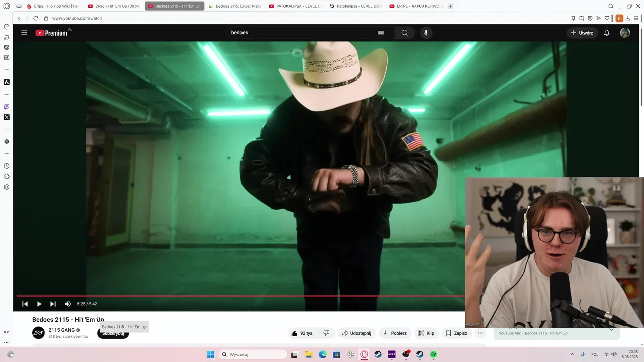Open a new tab with plus
644x362 pixels.
pos(450,6)
